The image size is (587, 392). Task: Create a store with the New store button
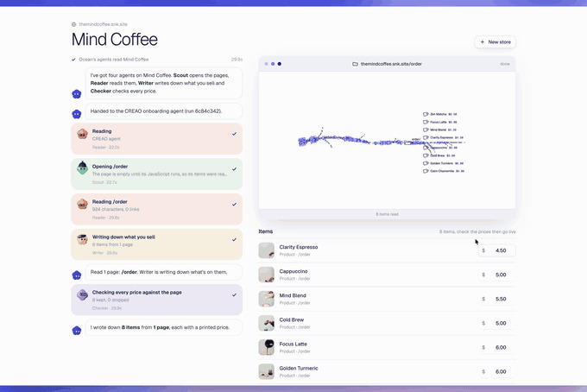click(495, 42)
